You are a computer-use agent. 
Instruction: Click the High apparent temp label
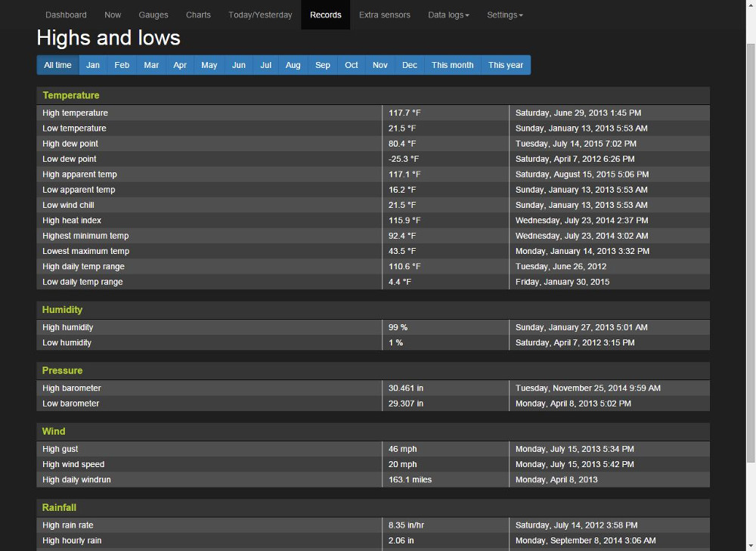pyautogui.click(x=79, y=175)
